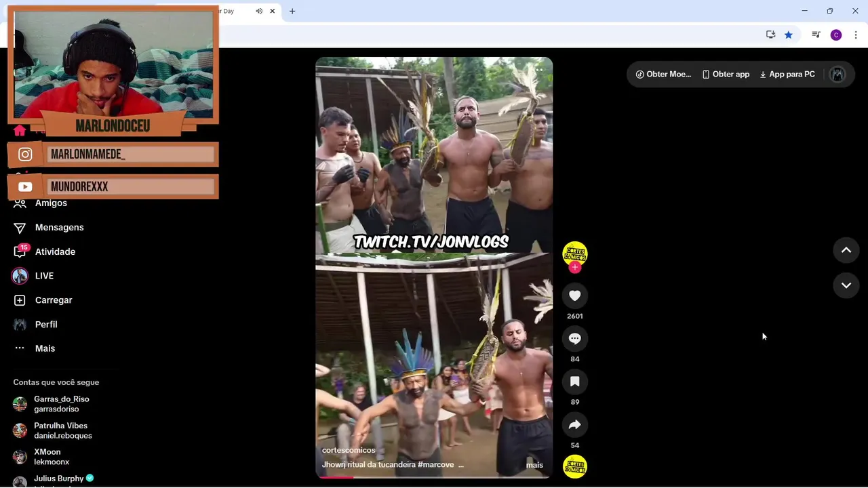Bookmark the video to favorites
This screenshot has height=488, width=868.
pos(574,382)
